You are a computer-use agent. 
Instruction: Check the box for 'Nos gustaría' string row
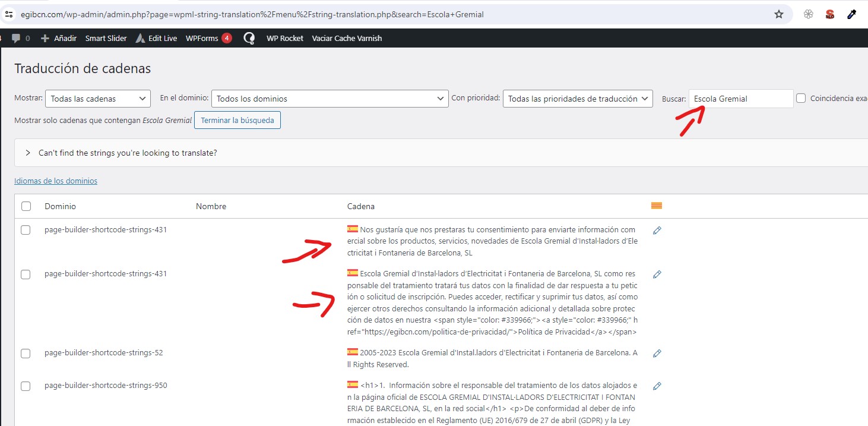click(26, 230)
